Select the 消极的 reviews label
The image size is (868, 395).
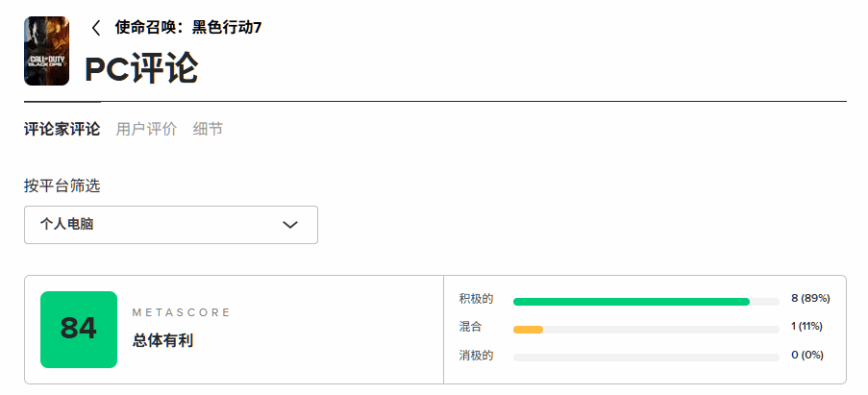476,356
